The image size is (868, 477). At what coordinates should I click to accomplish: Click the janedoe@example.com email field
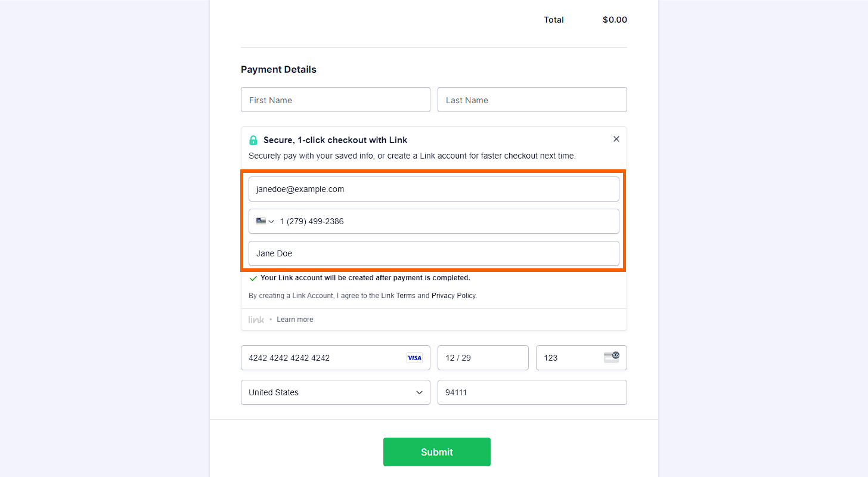(433, 189)
